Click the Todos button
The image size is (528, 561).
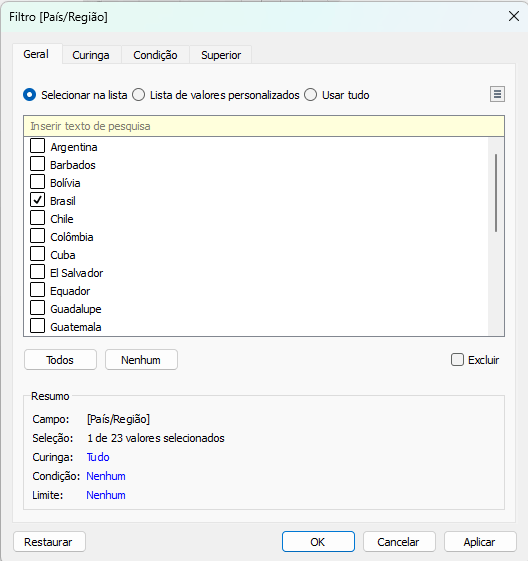pos(60,360)
